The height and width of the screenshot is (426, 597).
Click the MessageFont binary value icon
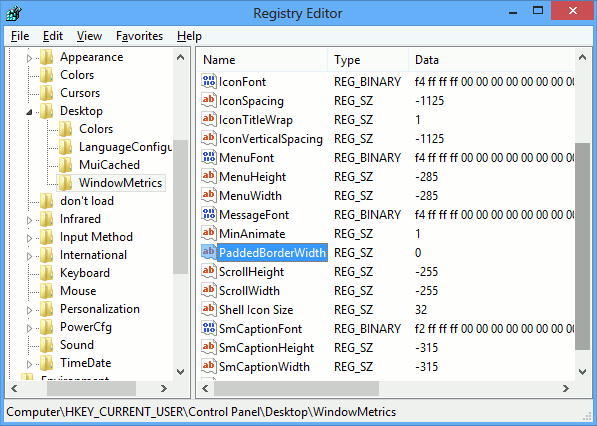209,214
